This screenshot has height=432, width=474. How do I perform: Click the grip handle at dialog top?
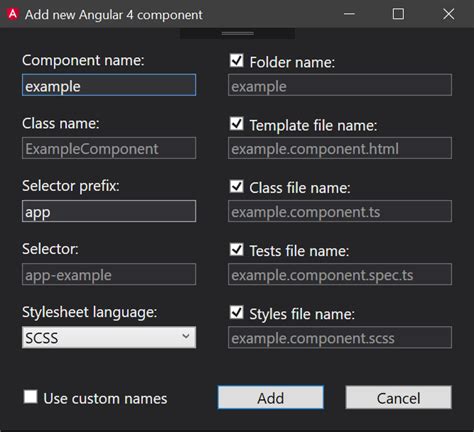coord(238,33)
